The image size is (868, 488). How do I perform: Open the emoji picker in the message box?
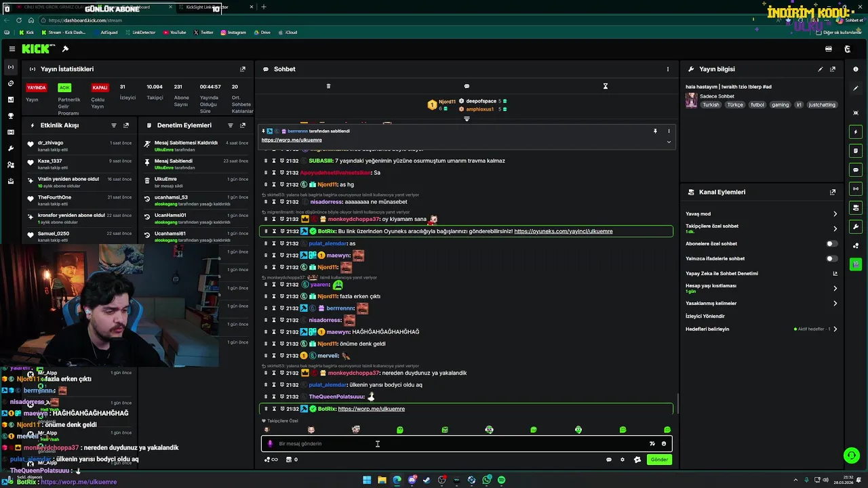(x=664, y=444)
